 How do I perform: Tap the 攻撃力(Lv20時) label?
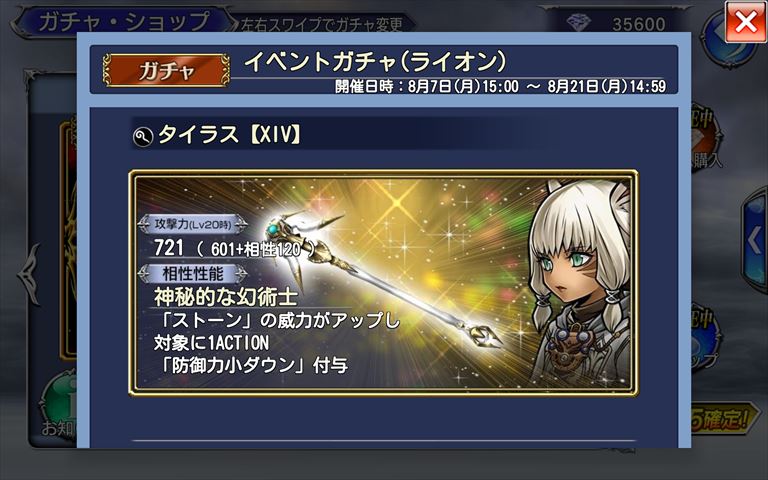(192, 224)
